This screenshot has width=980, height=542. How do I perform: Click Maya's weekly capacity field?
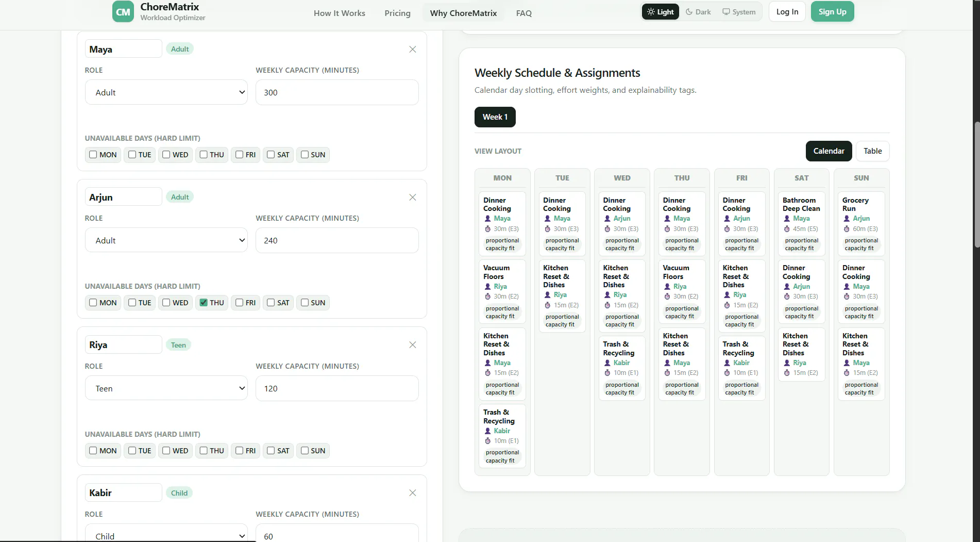point(337,92)
